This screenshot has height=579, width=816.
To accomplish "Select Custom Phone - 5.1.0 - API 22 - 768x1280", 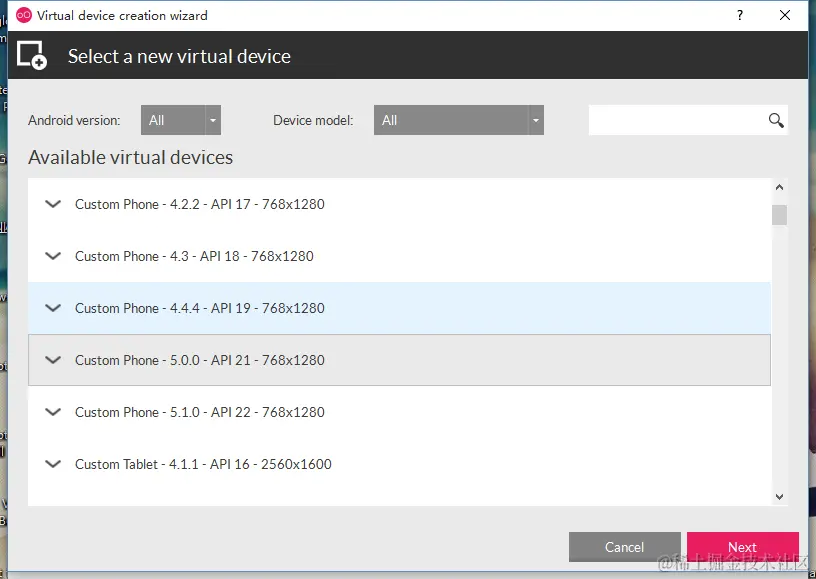I will (399, 412).
